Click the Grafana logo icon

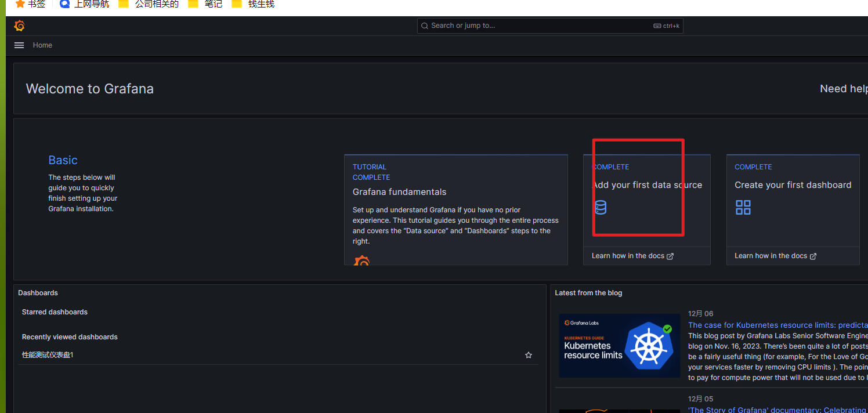(19, 26)
